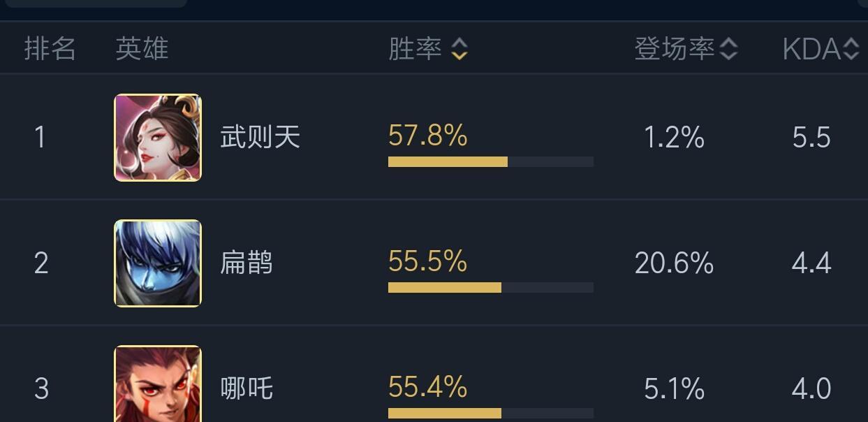Open the 扁鹊 hero name link

coord(247,263)
